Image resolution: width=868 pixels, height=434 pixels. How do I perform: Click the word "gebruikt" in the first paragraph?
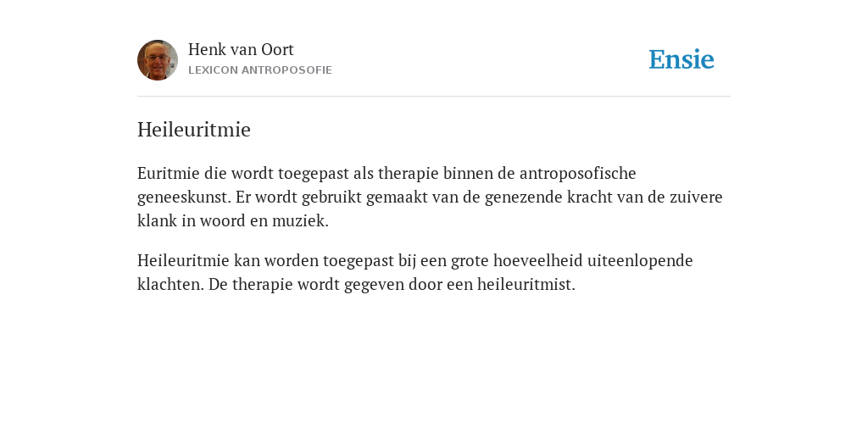[x=331, y=198]
